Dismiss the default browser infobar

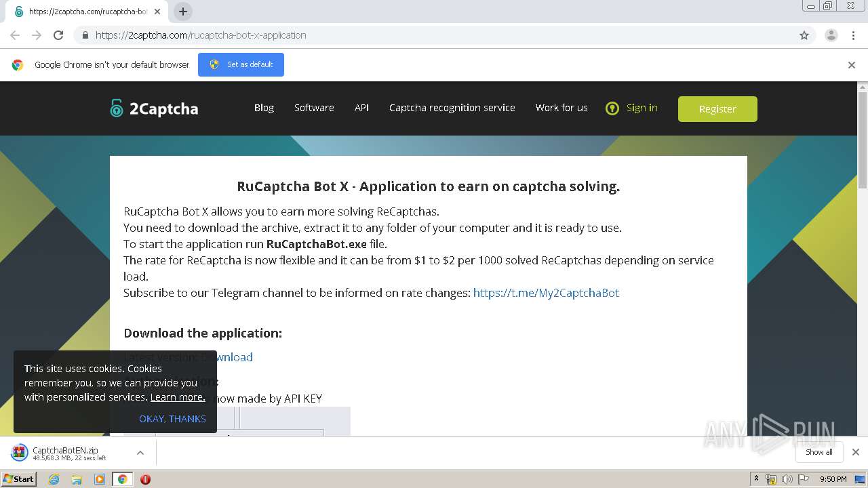(x=852, y=65)
